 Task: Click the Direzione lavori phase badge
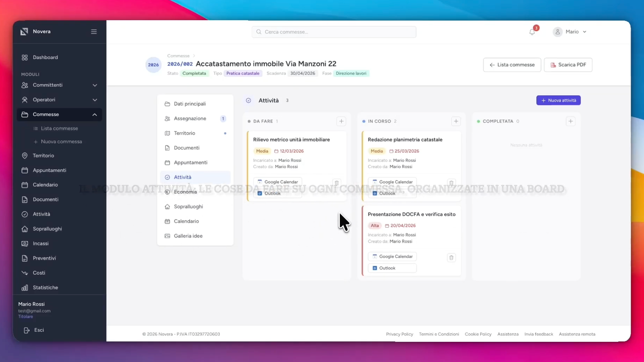coord(351,74)
